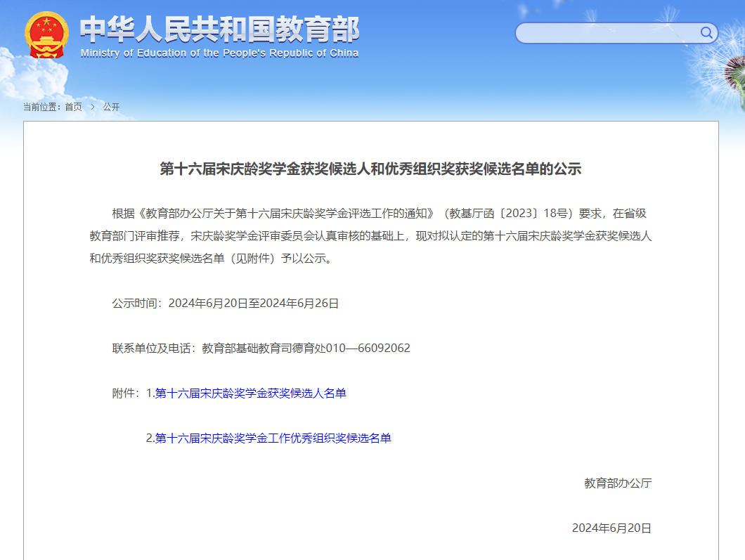The height and width of the screenshot is (560, 745).
Task: Click the 教育部办公厅 signature text
Action: (x=618, y=483)
